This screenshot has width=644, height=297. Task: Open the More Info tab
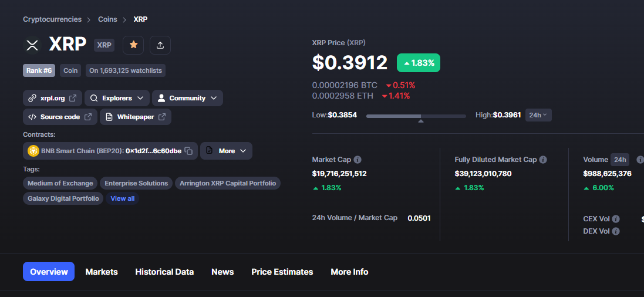coord(349,272)
